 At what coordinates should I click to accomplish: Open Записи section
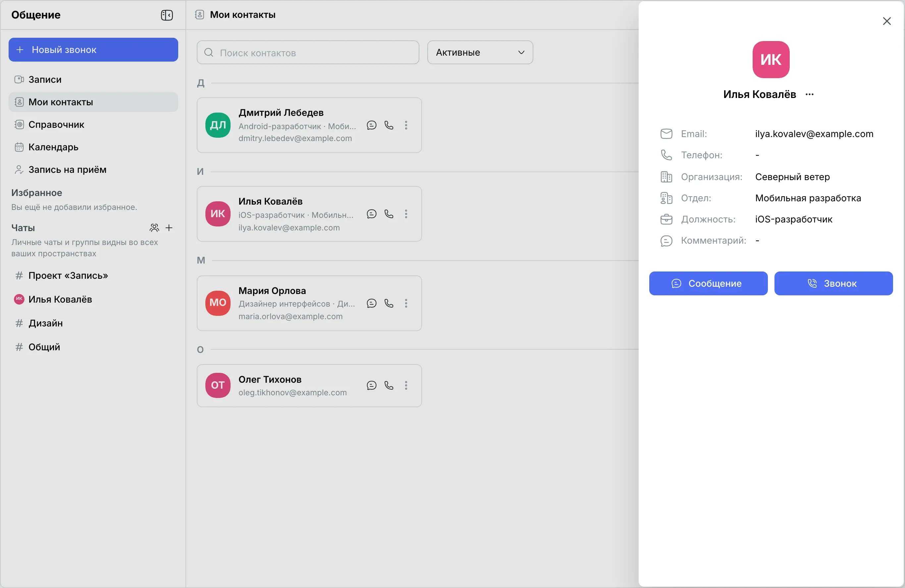(x=93, y=79)
